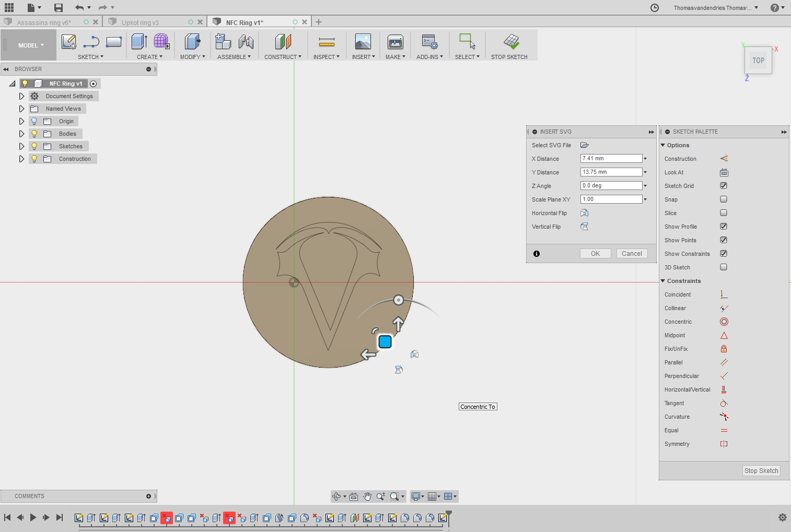Select the Concentric constraint icon
Viewport: 791px width, 532px height.
(x=724, y=322)
